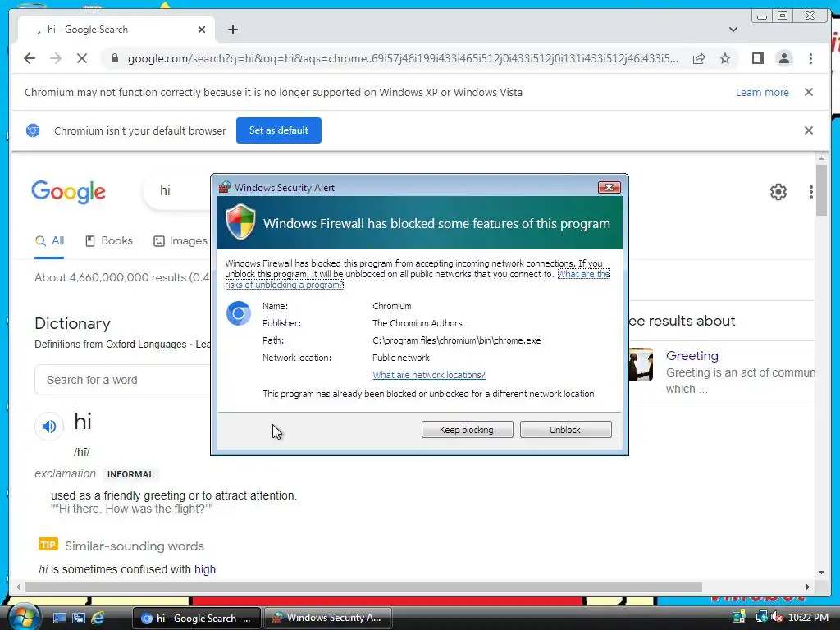Click the 'About 4,660,000,000 results' text
Screen dimensions: 840x630
(121, 277)
